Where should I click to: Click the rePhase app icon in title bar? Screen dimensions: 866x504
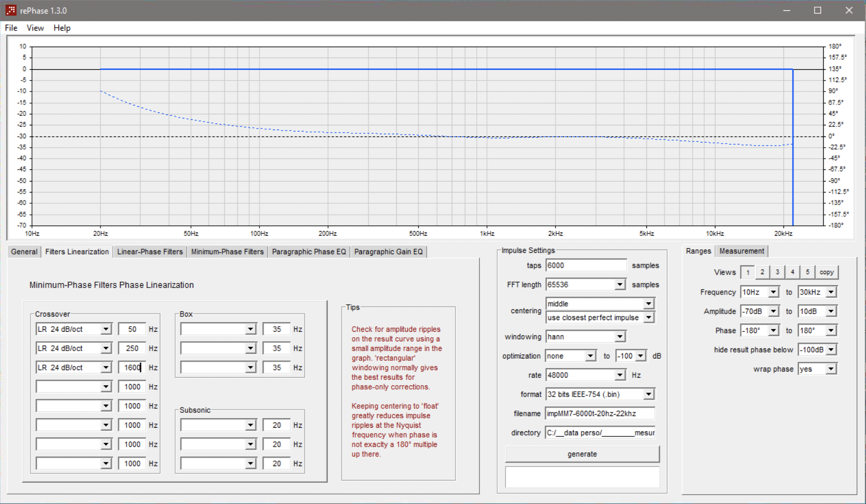[x=11, y=10]
